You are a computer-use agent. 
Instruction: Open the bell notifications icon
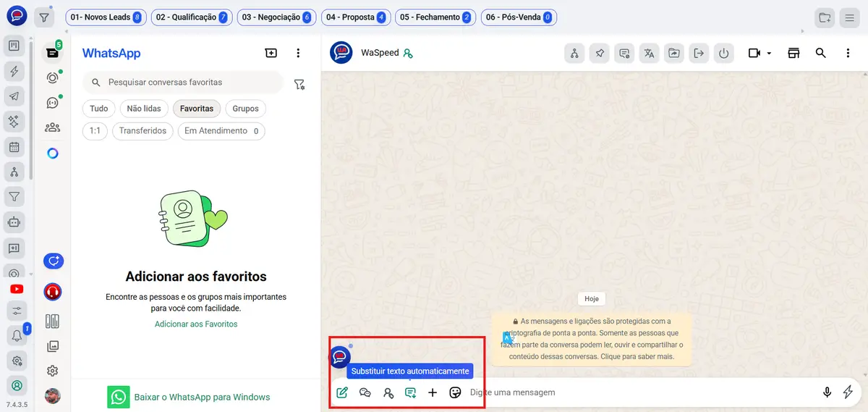[x=16, y=335]
